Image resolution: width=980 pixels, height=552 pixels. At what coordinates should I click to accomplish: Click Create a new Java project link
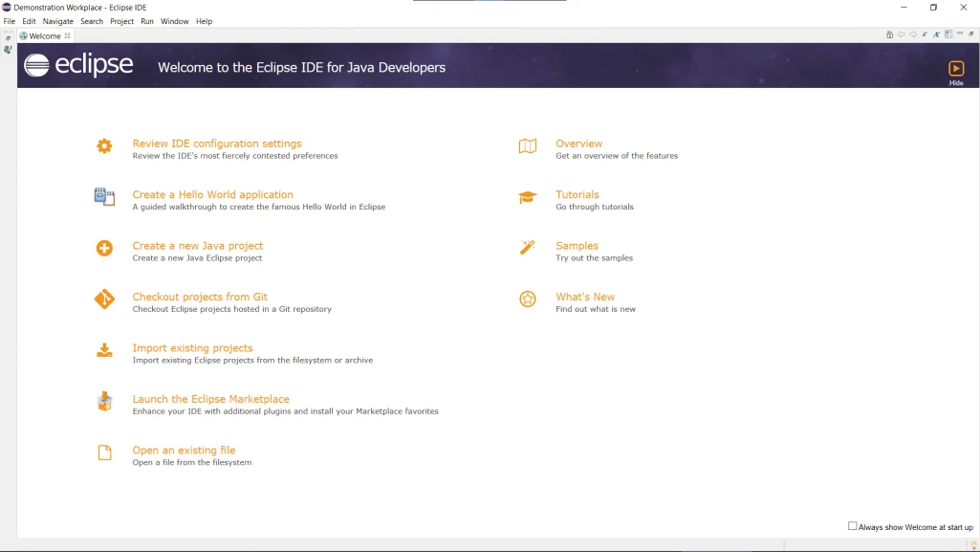tap(198, 246)
